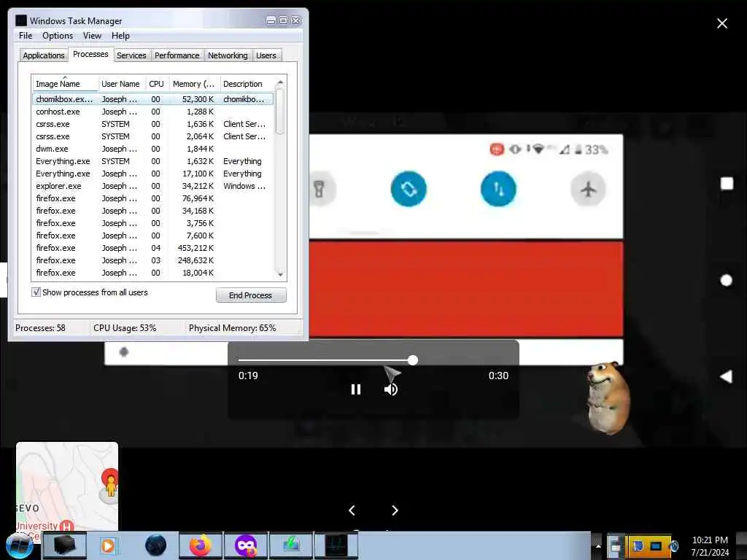Image resolution: width=747 pixels, height=560 pixels.
Task: Uncheck Show processes from all users
Action: tap(36, 292)
